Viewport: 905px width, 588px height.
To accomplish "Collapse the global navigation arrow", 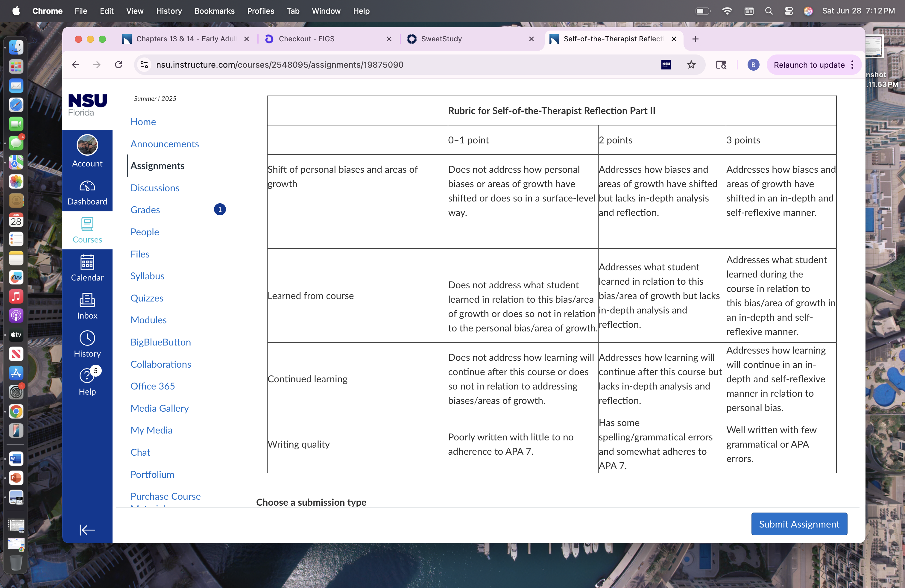I will click(87, 529).
